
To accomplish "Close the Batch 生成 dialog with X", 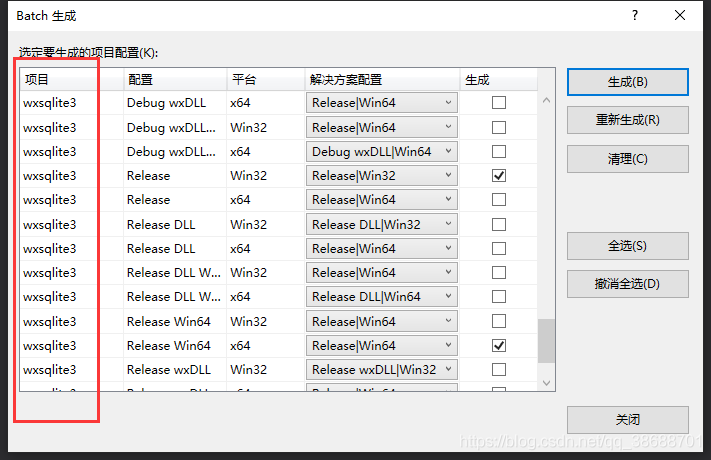I will point(680,15).
